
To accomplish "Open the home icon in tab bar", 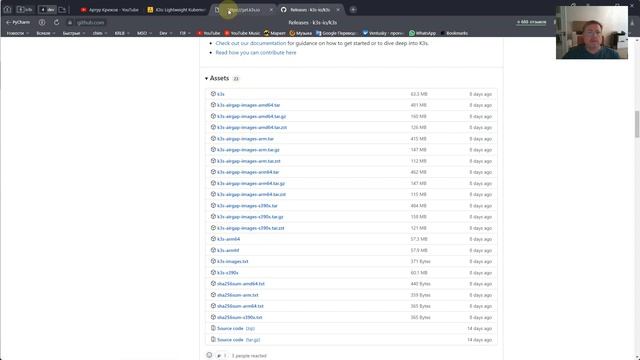I will click(x=7, y=9).
